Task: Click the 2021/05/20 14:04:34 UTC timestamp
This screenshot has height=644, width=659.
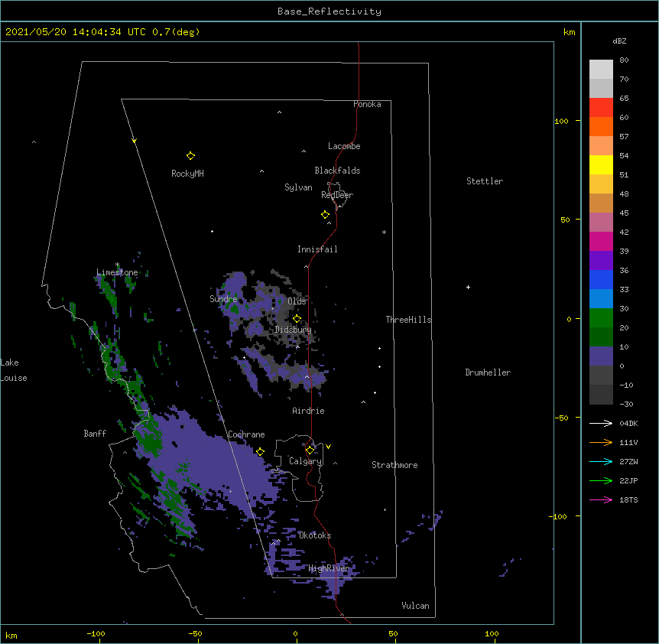Action: tap(76, 32)
